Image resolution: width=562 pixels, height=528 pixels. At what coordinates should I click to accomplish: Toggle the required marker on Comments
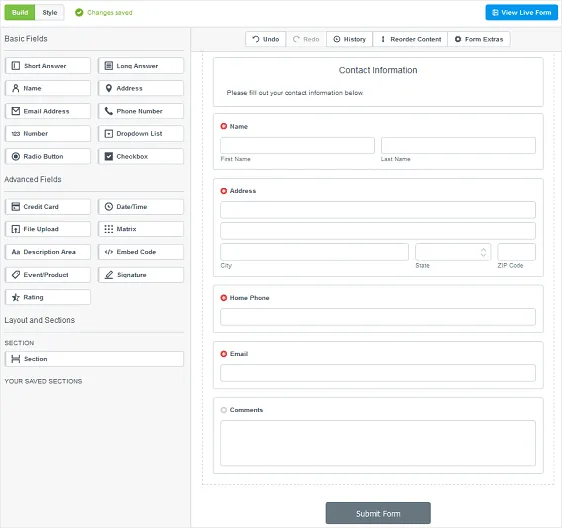(x=224, y=410)
